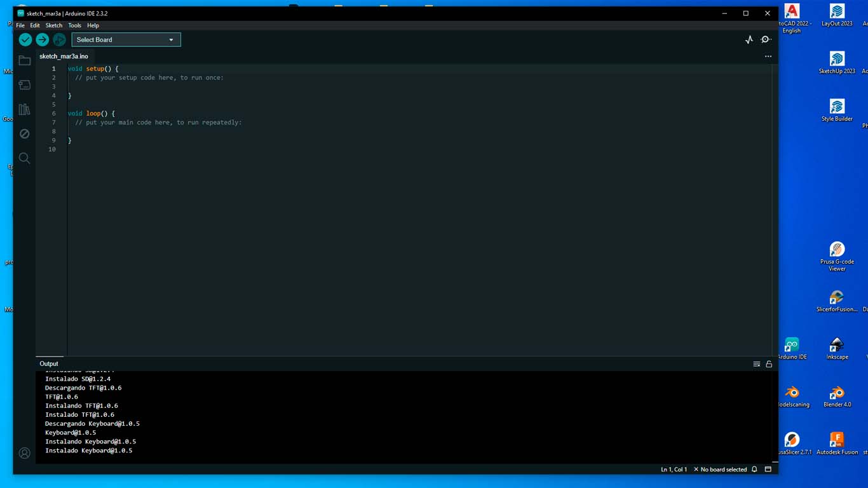Open SlicerforFusion desktop icon

coord(837,301)
